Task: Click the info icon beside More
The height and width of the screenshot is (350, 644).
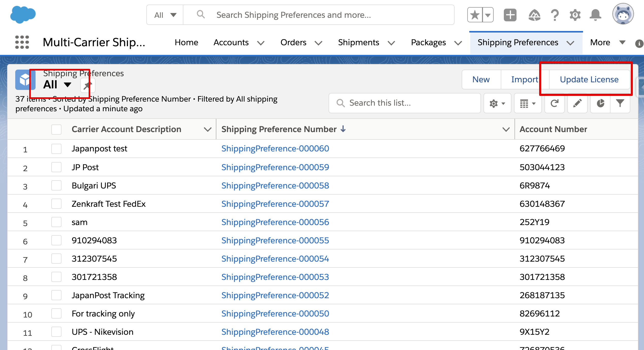Action: pos(639,43)
